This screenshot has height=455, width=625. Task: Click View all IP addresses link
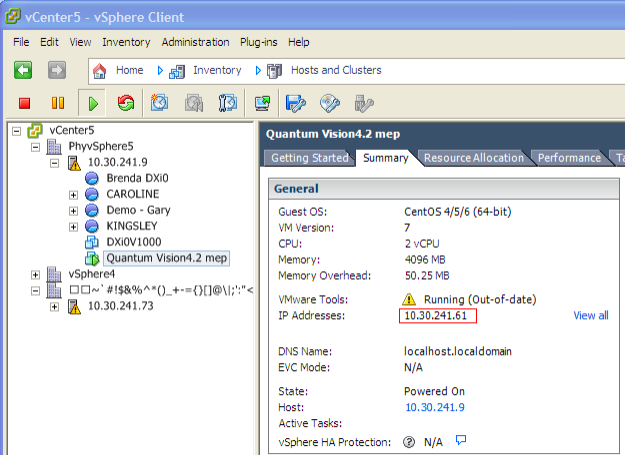(x=591, y=316)
